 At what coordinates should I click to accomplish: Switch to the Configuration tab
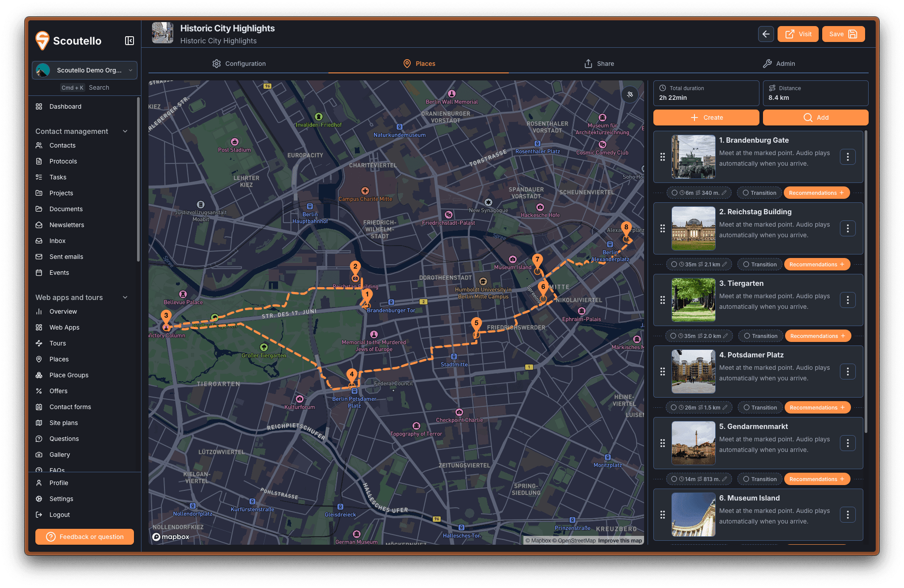pyautogui.click(x=239, y=64)
